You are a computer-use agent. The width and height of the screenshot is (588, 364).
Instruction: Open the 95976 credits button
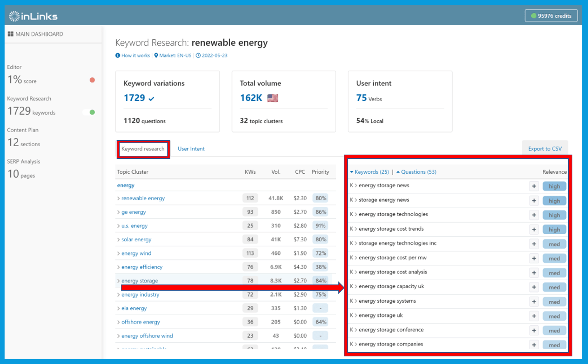[551, 16]
